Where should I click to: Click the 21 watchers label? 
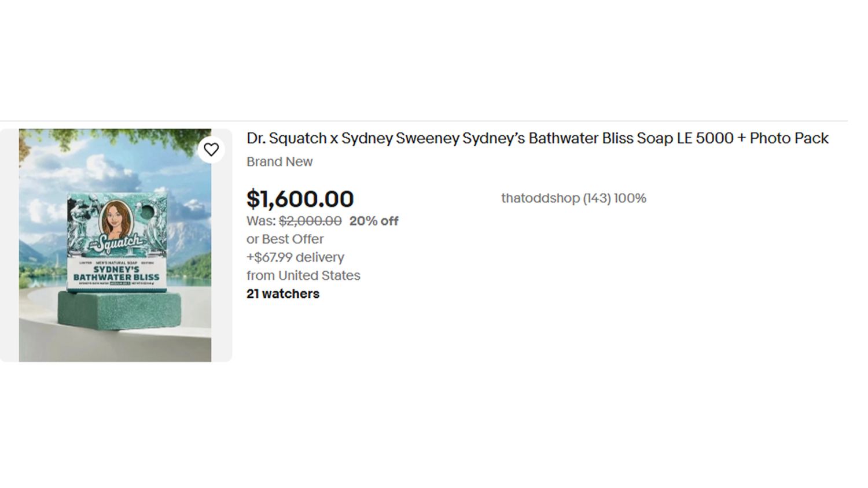click(283, 294)
